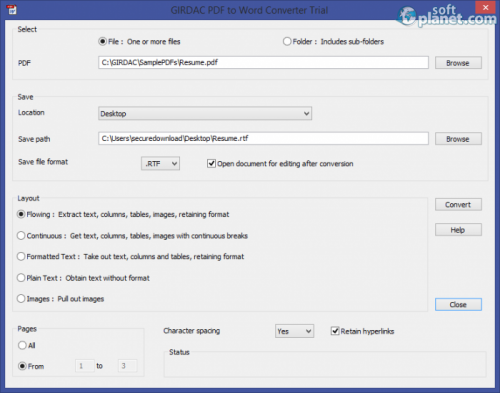Click the Convert button
Viewport: 500px width, 393px height.
point(458,205)
